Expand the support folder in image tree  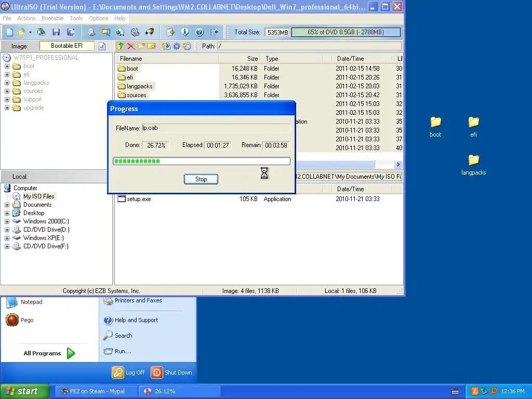pyautogui.click(x=7, y=99)
